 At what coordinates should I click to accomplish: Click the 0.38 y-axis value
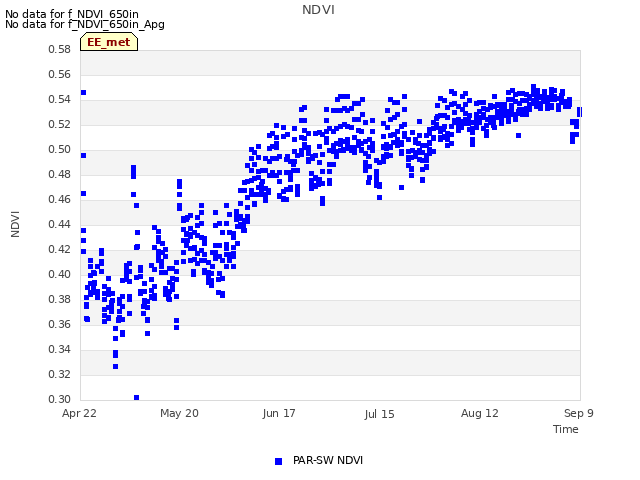click(60, 299)
